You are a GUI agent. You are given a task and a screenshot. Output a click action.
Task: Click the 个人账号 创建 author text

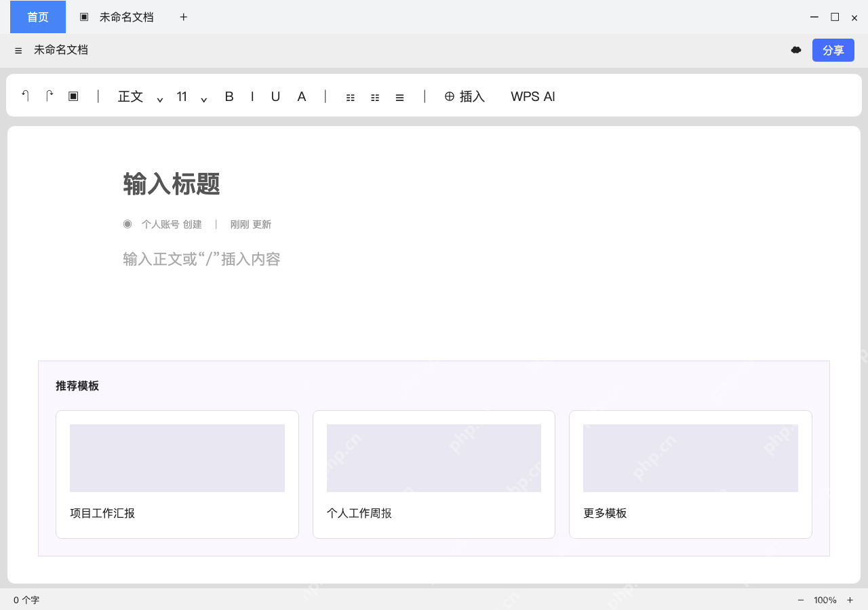point(172,224)
